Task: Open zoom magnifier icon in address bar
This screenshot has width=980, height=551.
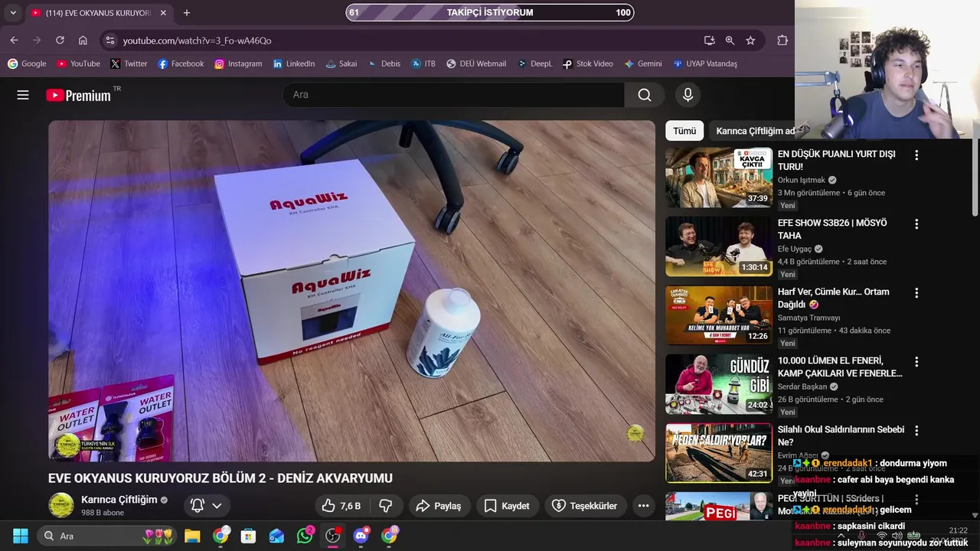Action: (730, 41)
